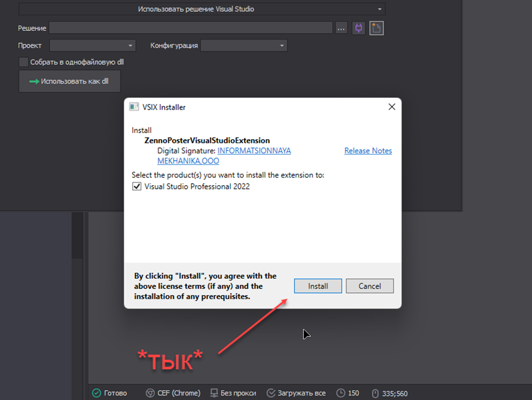The image size is (532, 400).
Task: Close the VSIX Installer dialog
Action: pyautogui.click(x=392, y=107)
